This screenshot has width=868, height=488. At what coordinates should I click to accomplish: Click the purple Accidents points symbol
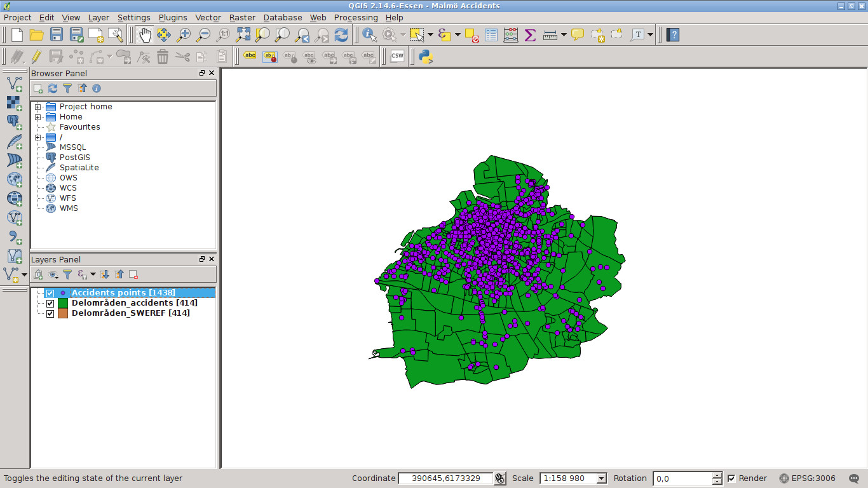click(63, 293)
